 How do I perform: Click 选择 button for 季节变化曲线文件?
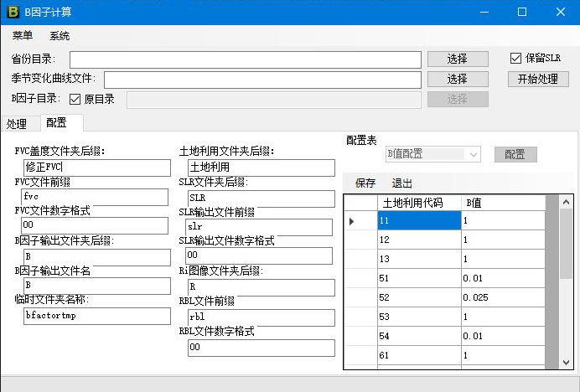click(458, 79)
